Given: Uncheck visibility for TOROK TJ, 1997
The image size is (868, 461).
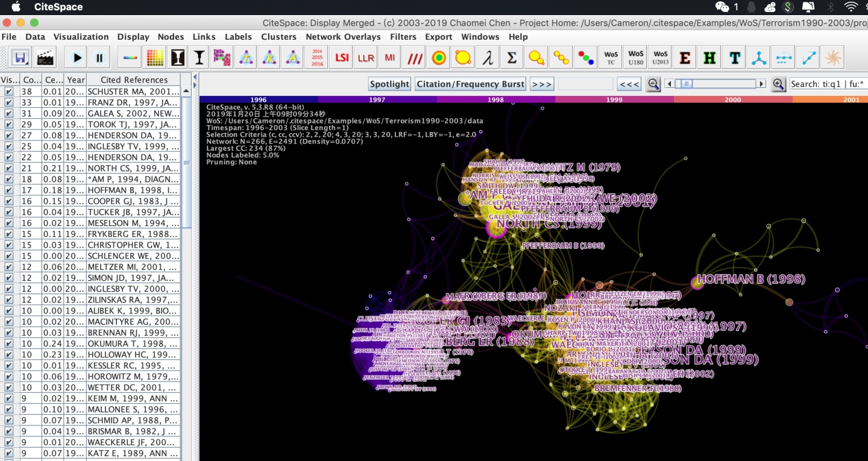Looking at the screenshot, I should point(9,124).
